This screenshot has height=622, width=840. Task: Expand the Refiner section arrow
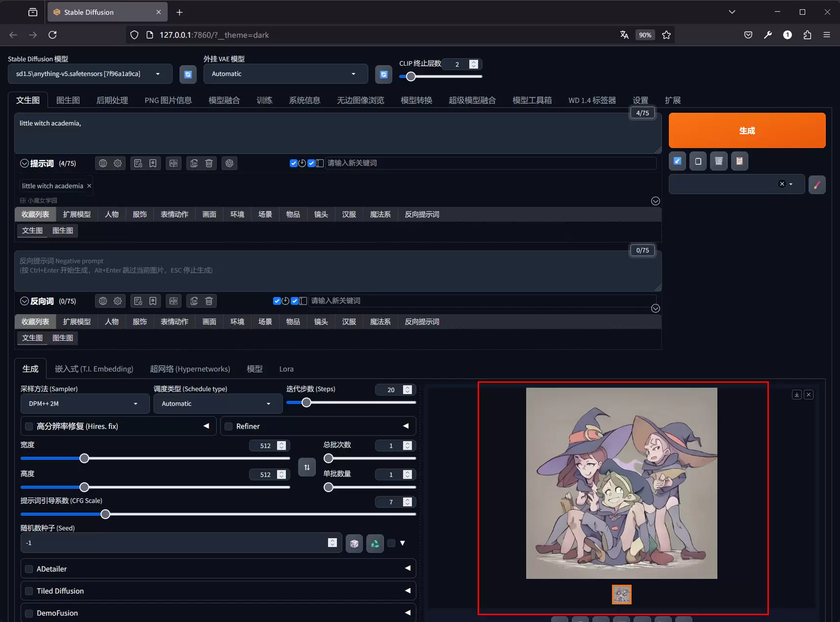(x=406, y=426)
